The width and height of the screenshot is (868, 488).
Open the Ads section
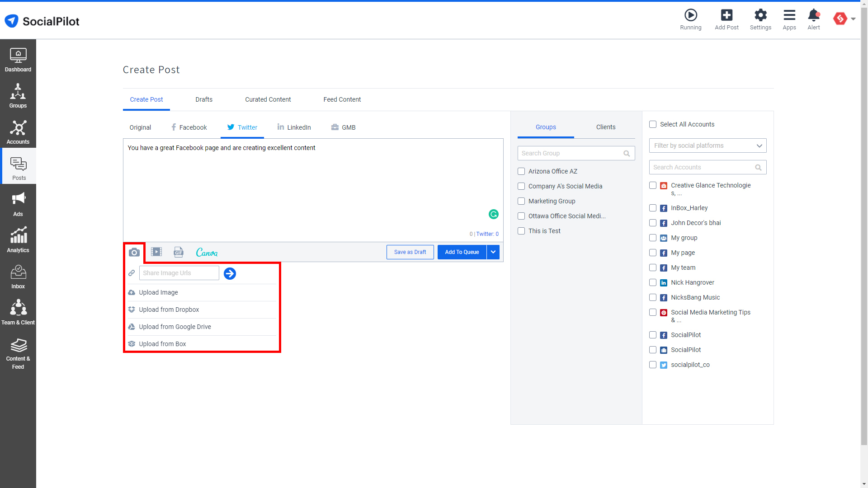18,203
